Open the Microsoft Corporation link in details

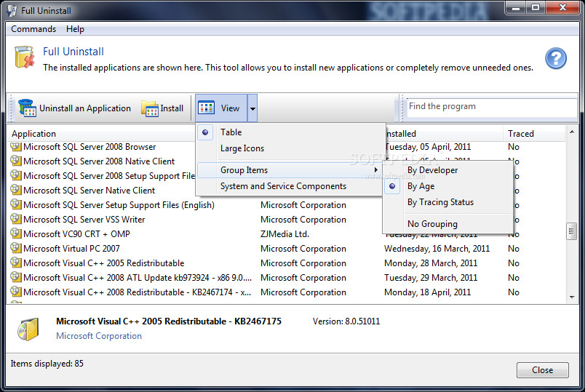[x=99, y=336]
